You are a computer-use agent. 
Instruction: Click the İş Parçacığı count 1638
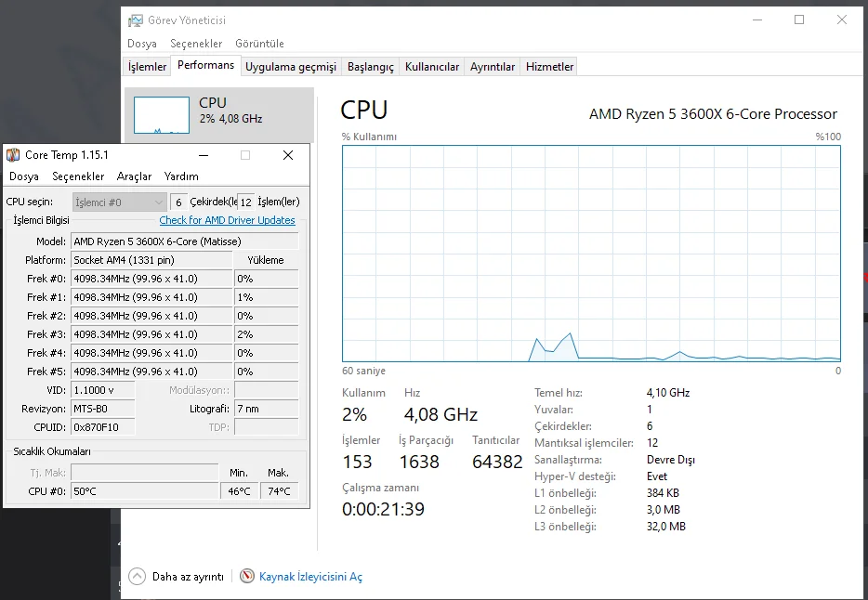click(x=419, y=462)
